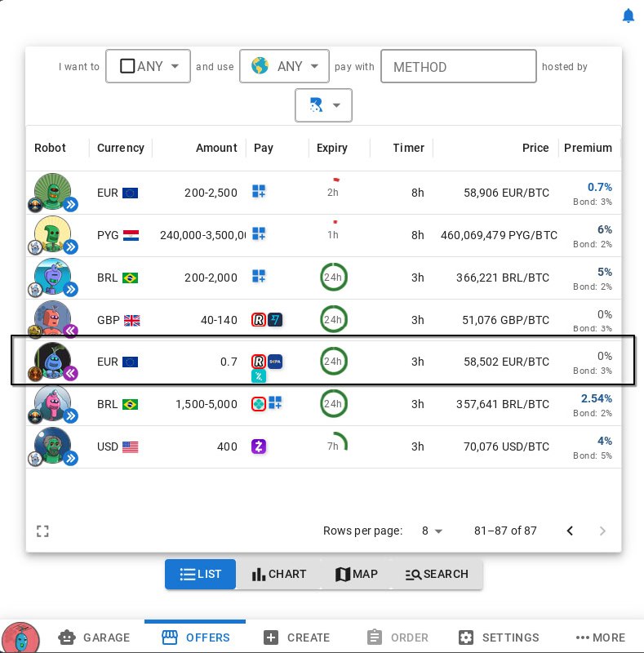Switch to MAP view
Image resolution: width=644 pixels, height=653 pixels.
(x=356, y=574)
